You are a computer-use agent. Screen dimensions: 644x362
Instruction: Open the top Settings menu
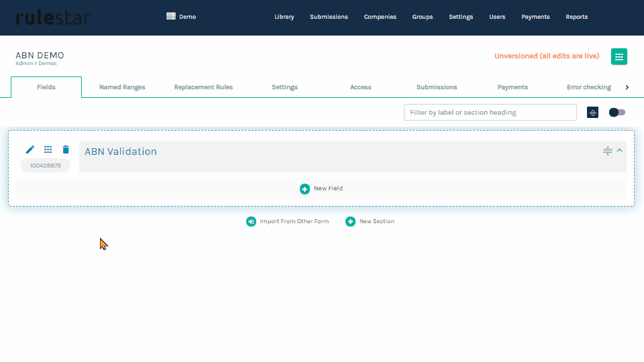tap(461, 17)
